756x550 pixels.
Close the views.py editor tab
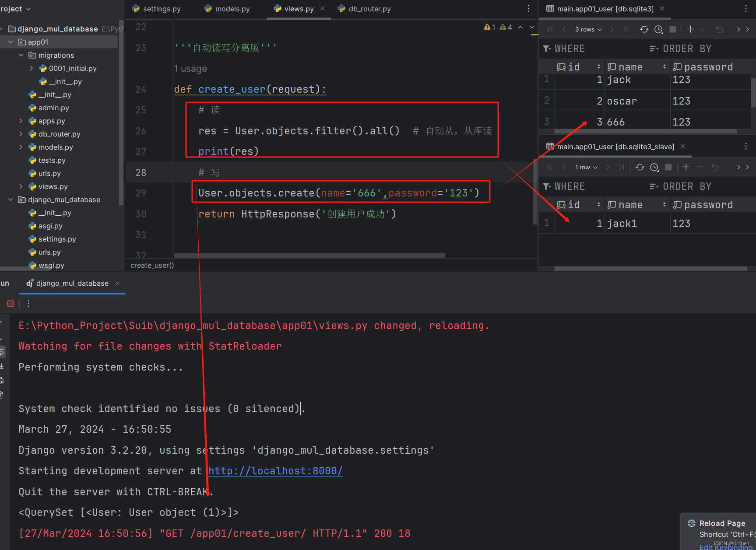tap(323, 8)
